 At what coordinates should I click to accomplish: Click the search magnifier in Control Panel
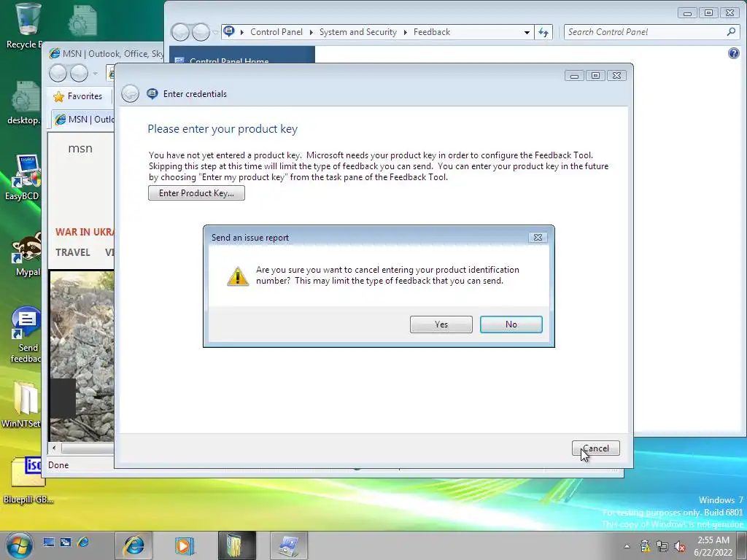click(x=731, y=32)
